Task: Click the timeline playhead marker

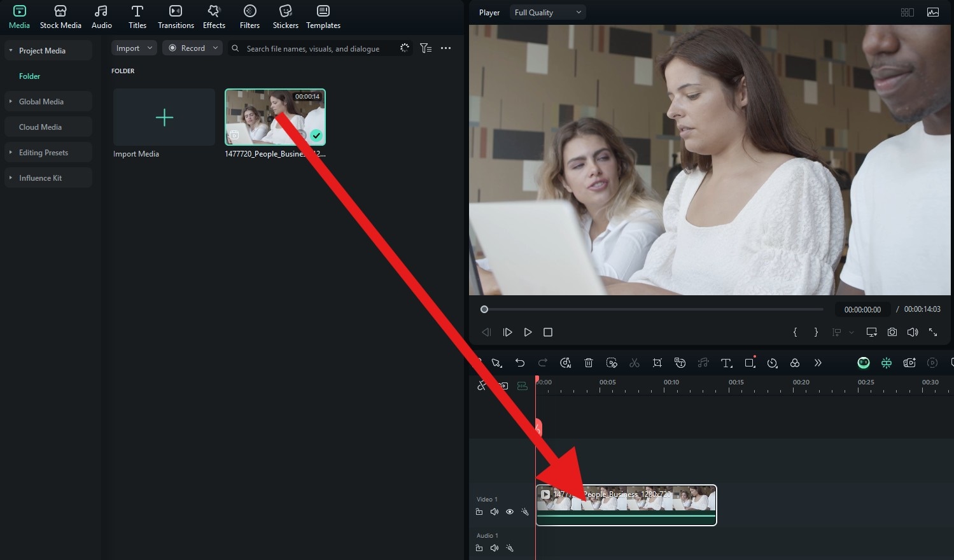Action: pos(537,379)
